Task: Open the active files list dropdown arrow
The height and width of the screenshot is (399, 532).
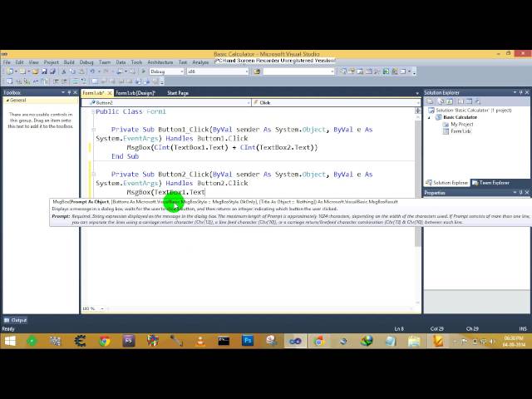Action: [417, 93]
